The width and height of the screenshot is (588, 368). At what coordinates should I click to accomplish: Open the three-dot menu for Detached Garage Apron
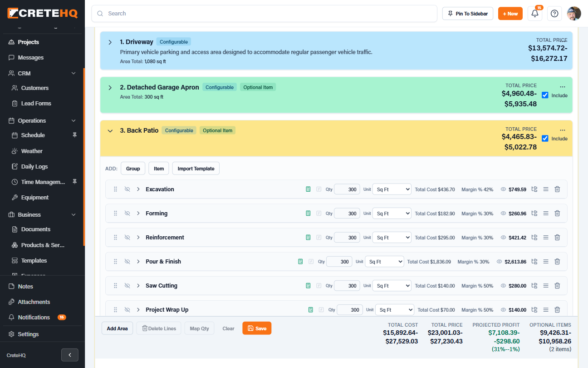(x=563, y=86)
